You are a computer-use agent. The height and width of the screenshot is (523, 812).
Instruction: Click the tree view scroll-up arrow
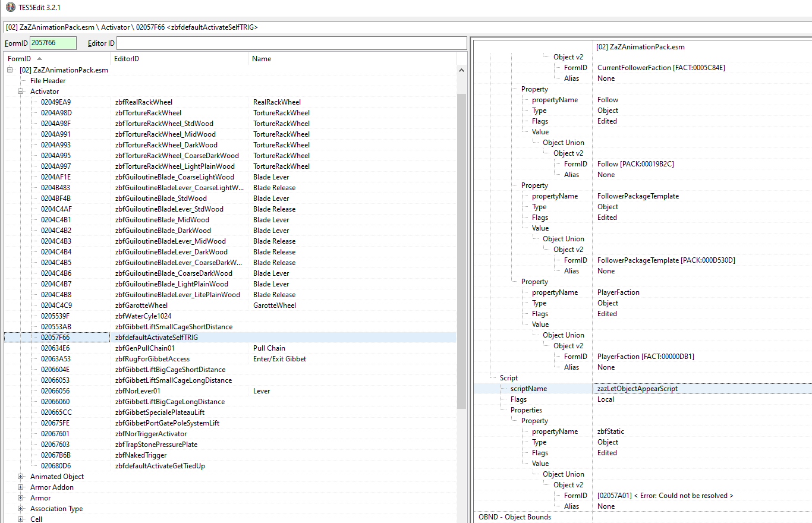[x=461, y=70]
